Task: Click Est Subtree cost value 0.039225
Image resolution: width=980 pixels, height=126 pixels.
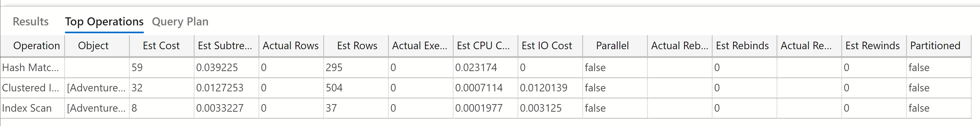Action: [x=217, y=68]
